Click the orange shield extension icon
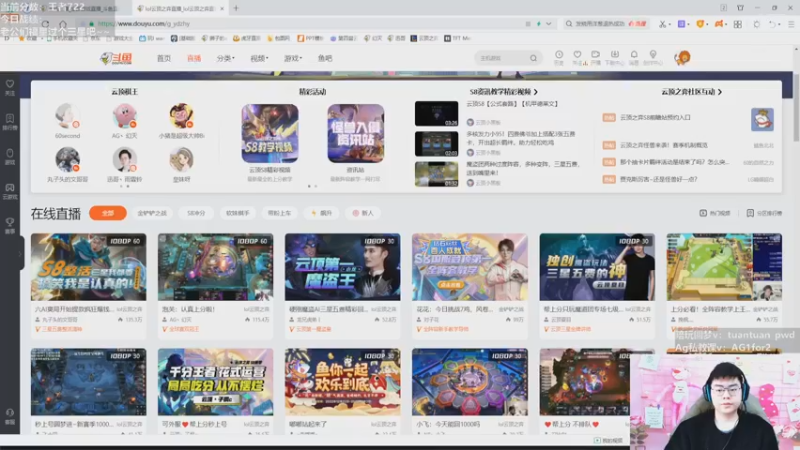 701,24
